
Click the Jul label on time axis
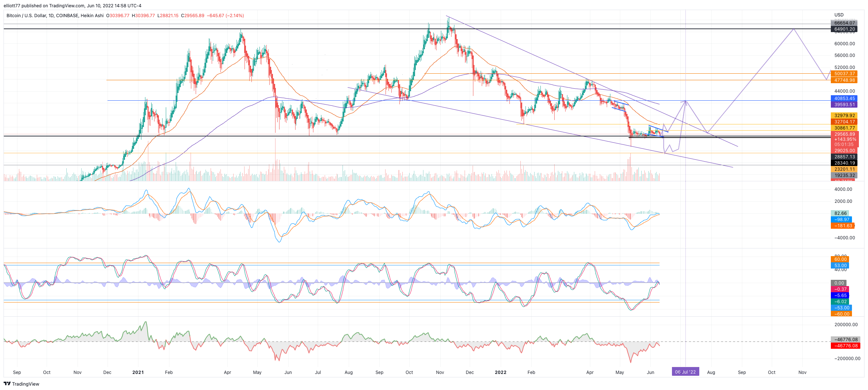[x=318, y=372]
